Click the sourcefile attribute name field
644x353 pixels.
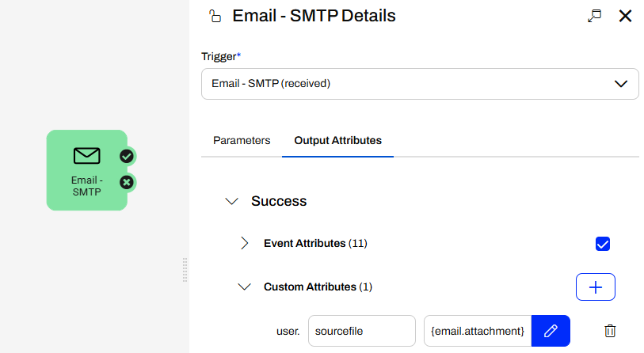pos(361,331)
